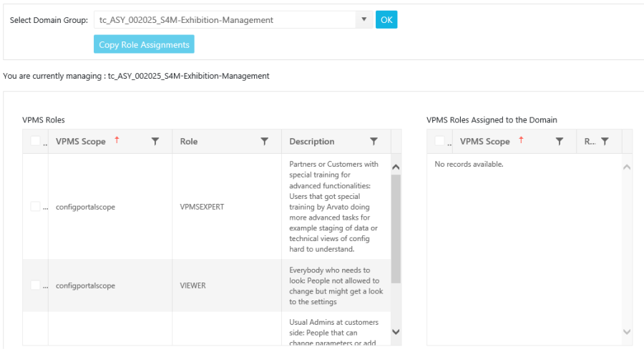Sort by VPMS Scope column header
The width and height of the screenshot is (644, 352).
click(x=80, y=142)
